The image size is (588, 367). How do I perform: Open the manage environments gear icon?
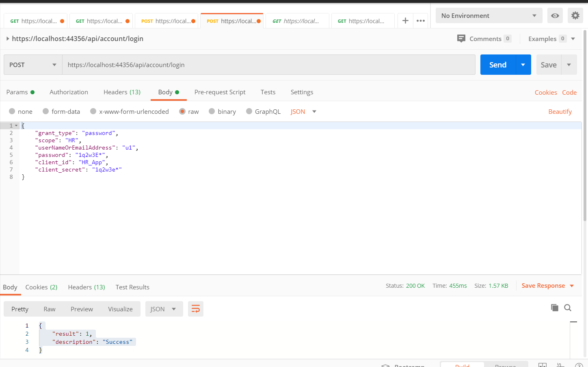(575, 16)
